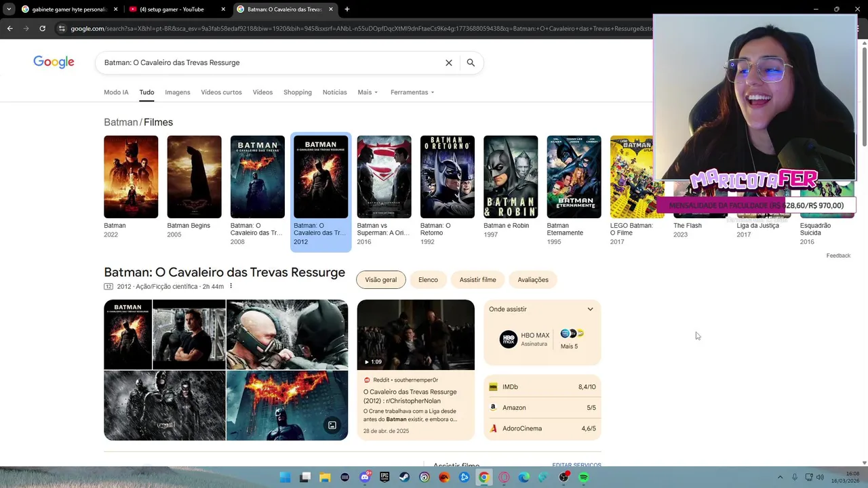Click Chrome icon in taskbar
This screenshot has width=868, height=488.
(484, 477)
